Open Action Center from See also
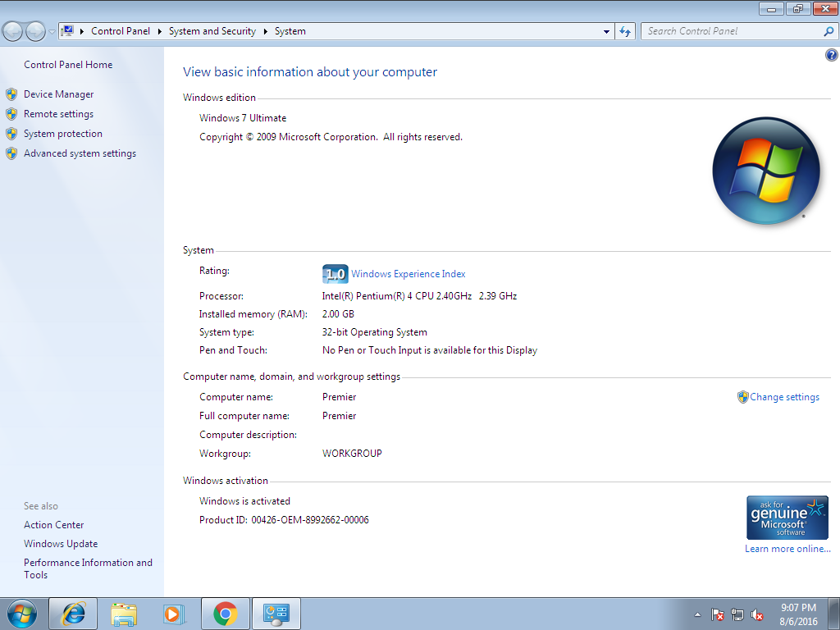The image size is (840, 630). pos(53,525)
